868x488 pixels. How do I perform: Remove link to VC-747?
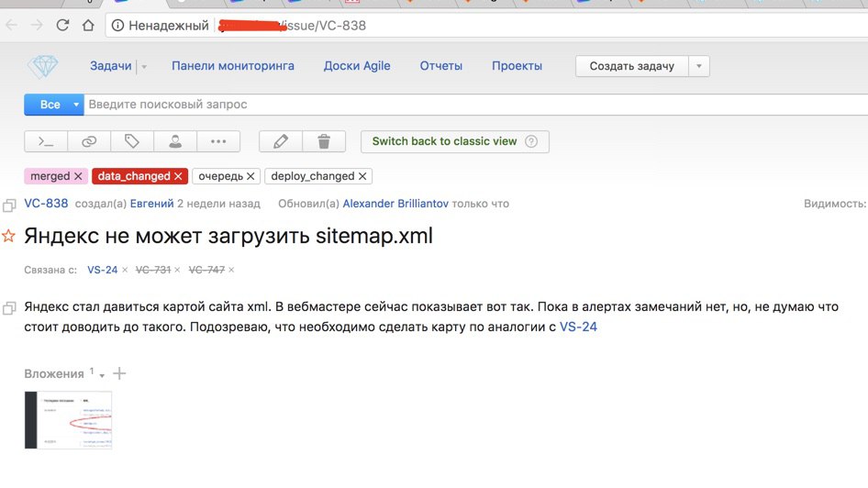231,270
